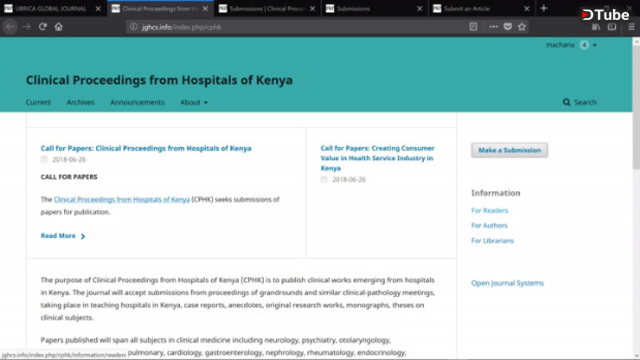Screen dimensions: 640x360
Task: Reload the page with the refresh icon
Action: point(42,27)
